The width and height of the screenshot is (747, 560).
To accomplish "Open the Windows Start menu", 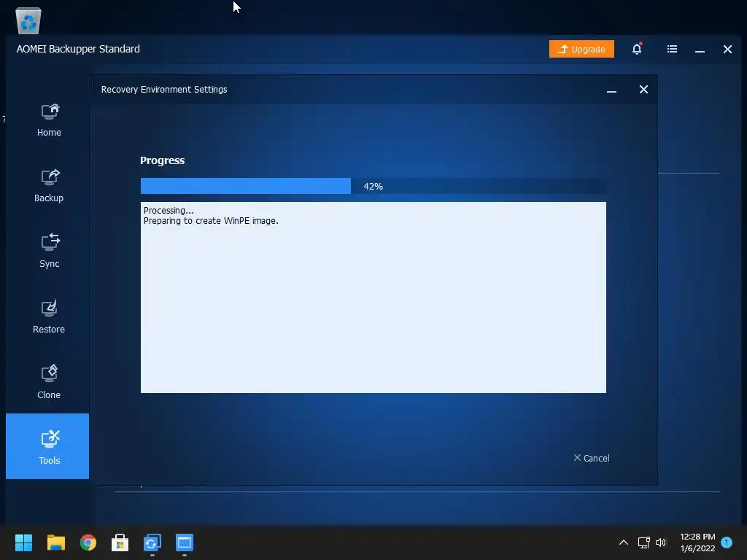I will pyautogui.click(x=23, y=542).
